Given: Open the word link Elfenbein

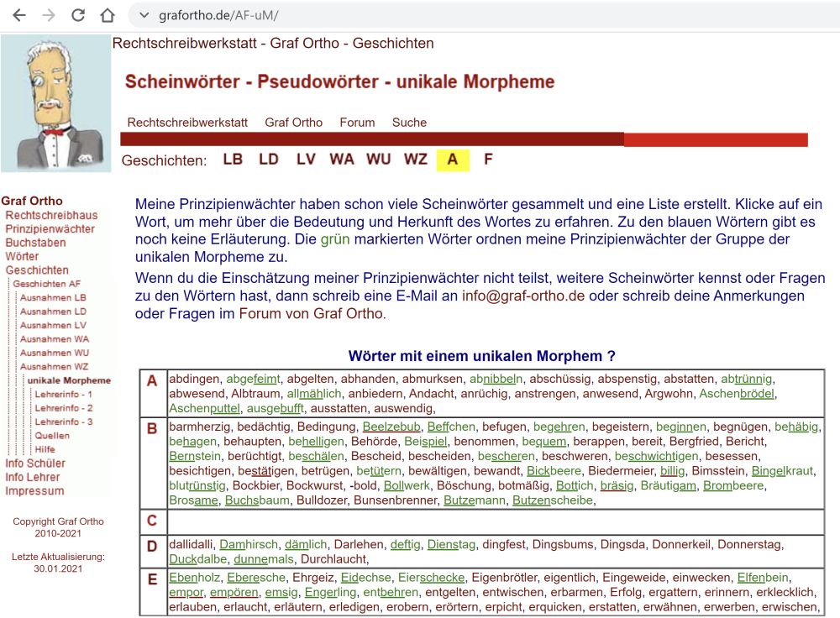Looking at the screenshot, I should pos(763,577).
